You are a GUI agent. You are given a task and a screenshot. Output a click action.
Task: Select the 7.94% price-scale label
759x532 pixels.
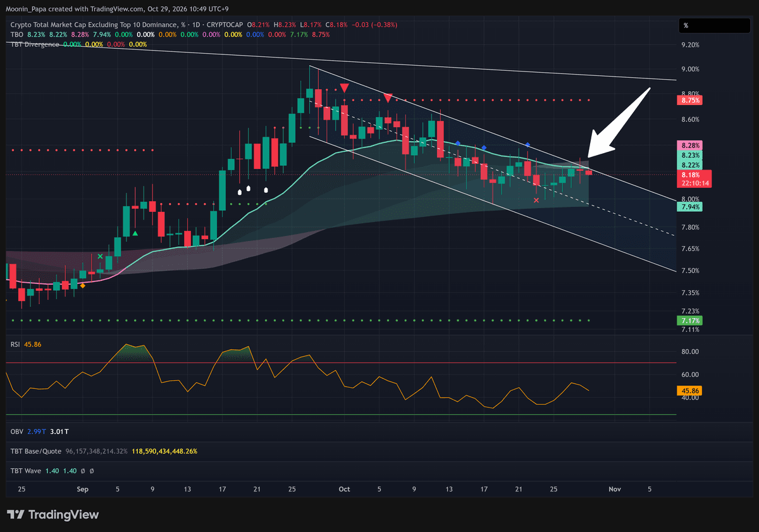click(x=689, y=207)
